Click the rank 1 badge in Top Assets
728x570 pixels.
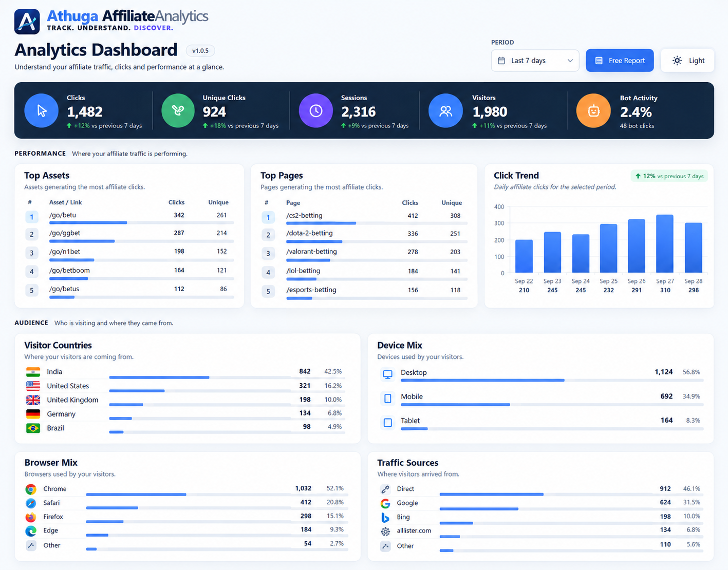click(x=31, y=217)
